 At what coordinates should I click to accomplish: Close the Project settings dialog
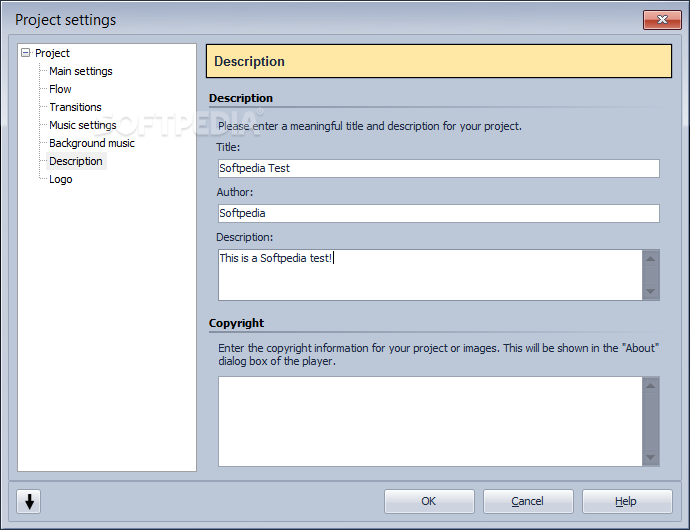[662, 20]
